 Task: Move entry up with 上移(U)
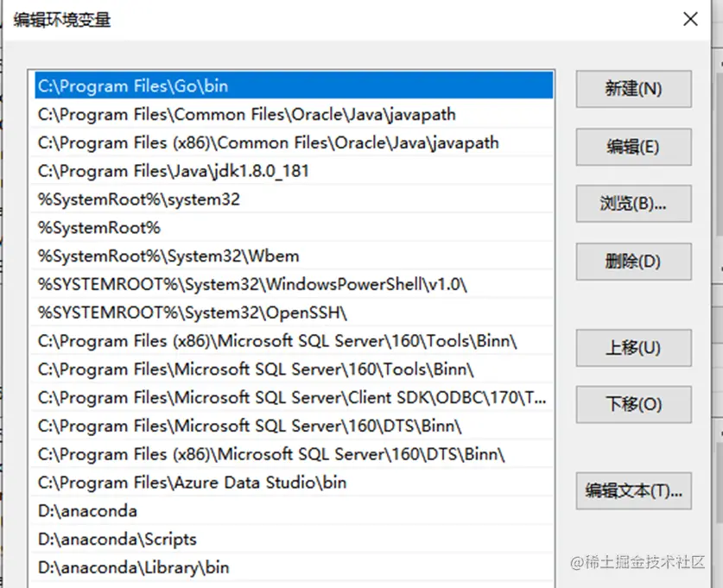click(633, 348)
